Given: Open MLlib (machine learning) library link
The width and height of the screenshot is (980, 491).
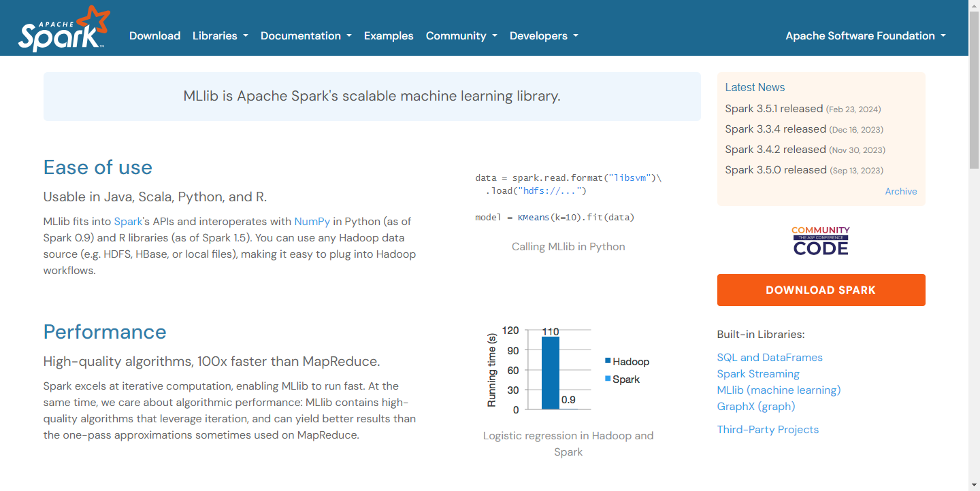Looking at the screenshot, I should coord(779,390).
